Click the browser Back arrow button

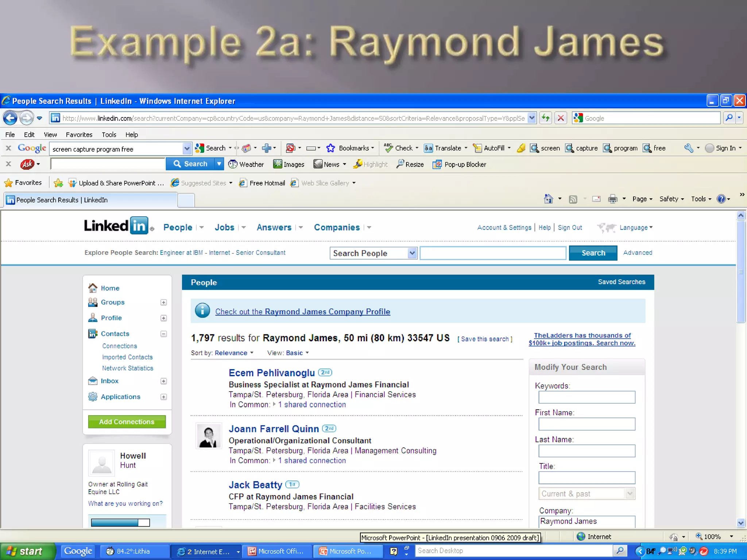pyautogui.click(x=10, y=118)
